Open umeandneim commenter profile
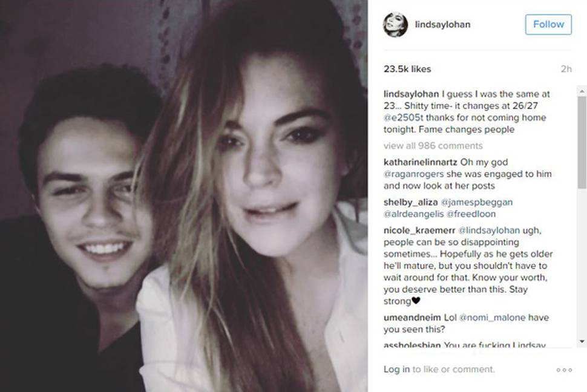 click(412, 318)
